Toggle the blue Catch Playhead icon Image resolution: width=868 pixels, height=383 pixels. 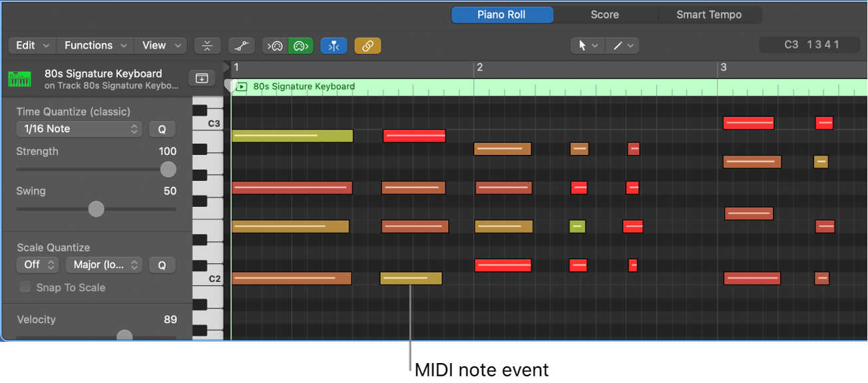[x=333, y=45]
